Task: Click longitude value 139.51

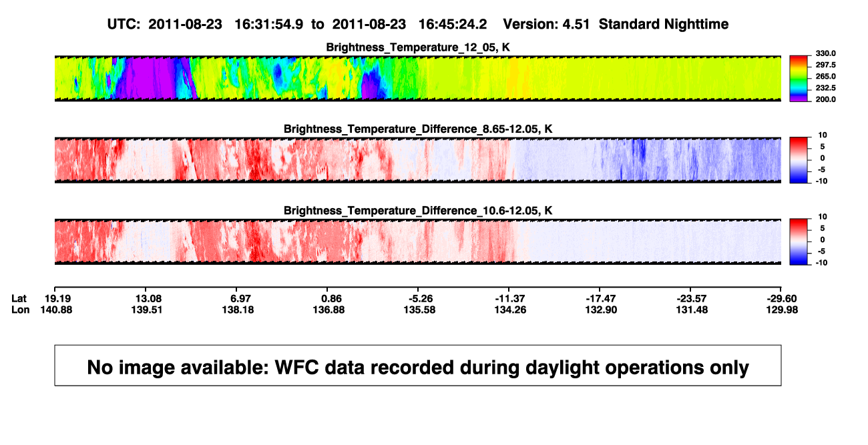Action: tap(149, 310)
